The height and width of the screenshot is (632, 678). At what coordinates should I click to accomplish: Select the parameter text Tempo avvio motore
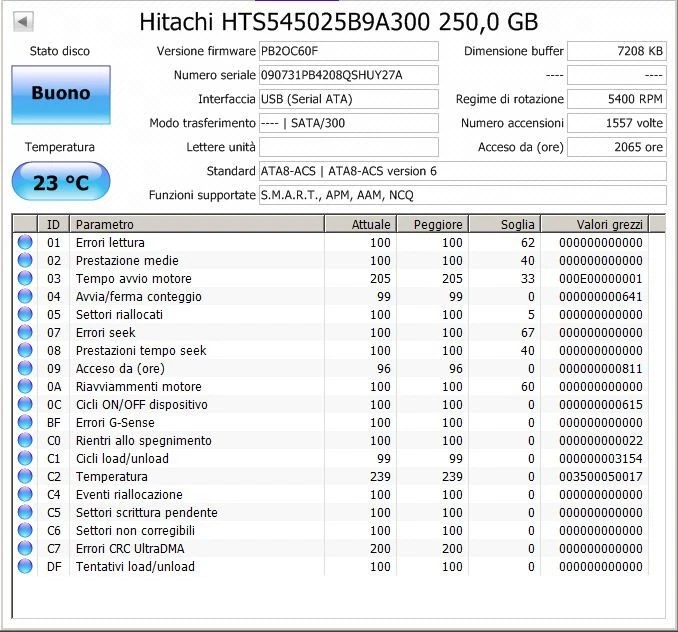tap(134, 278)
